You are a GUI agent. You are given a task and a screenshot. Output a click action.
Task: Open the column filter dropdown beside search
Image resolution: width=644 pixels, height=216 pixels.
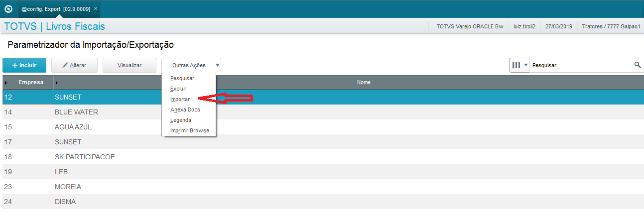pos(519,65)
